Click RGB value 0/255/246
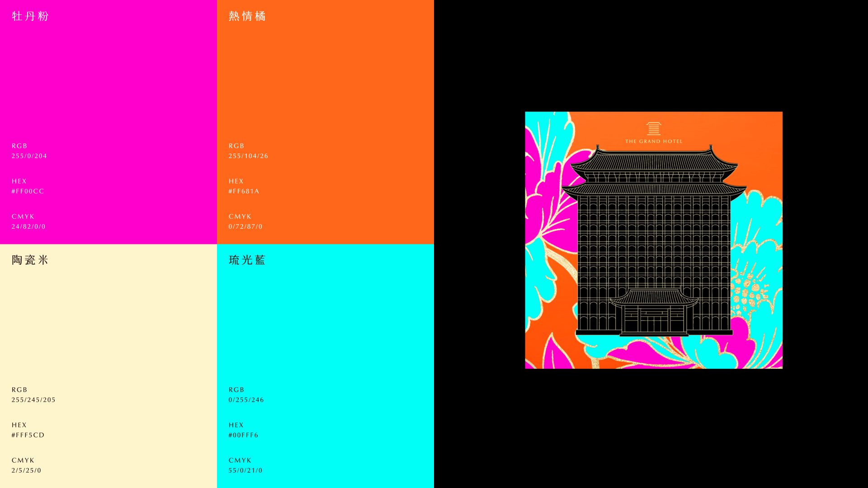This screenshot has width=868, height=488. [246, 400]
